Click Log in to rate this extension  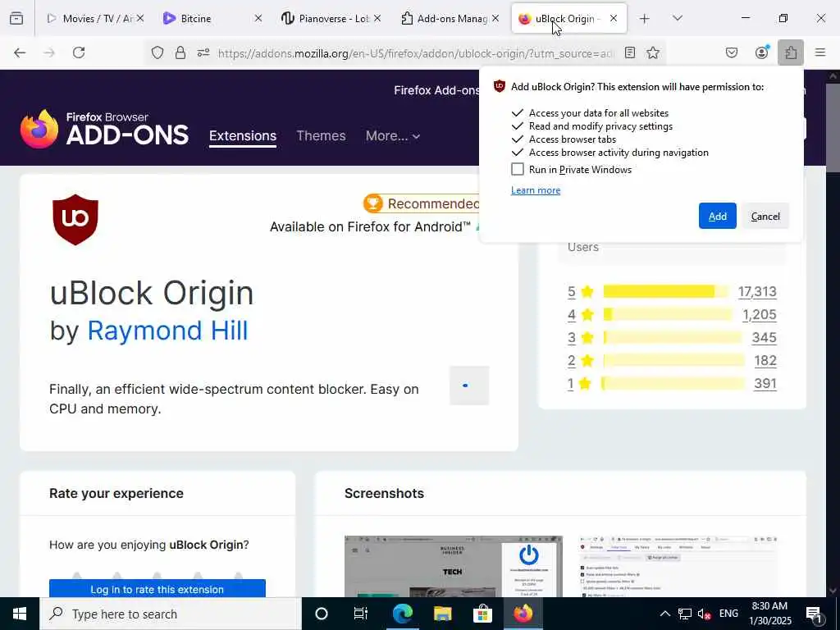(157, 589)
